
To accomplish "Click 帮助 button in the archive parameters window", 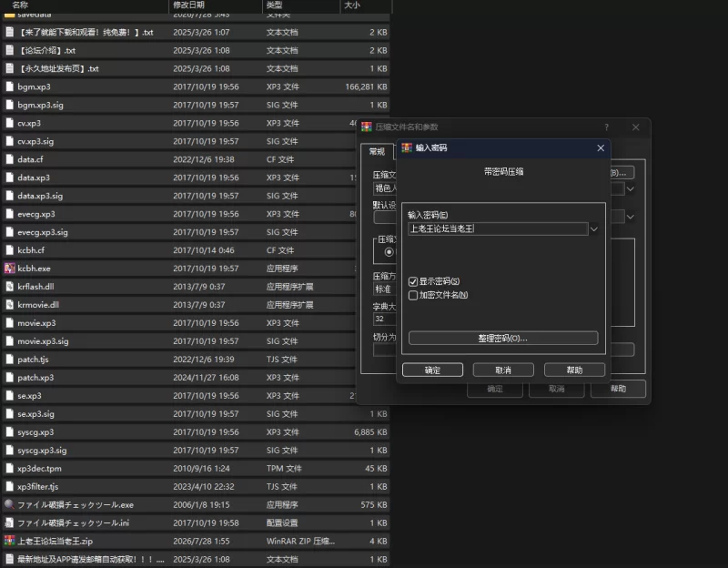I will 618,389.
